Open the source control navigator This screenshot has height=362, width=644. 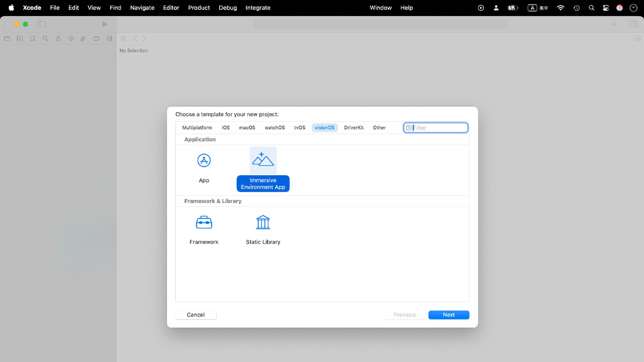[20, 39]
